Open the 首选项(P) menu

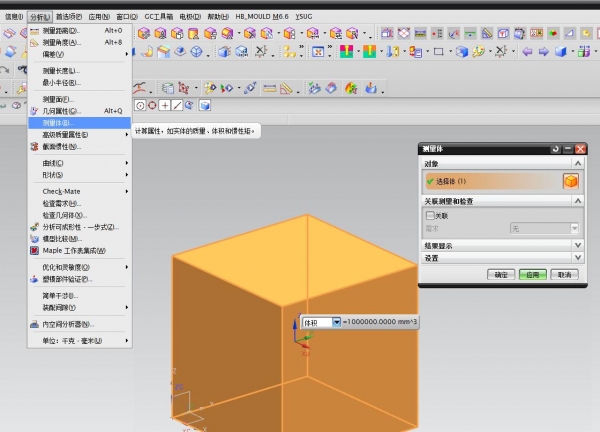(69, 16)
